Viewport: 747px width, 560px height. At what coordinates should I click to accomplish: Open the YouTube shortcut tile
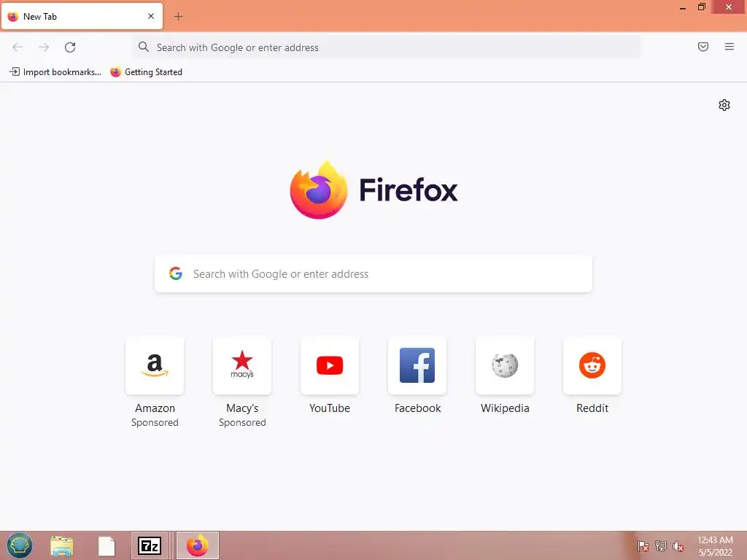pyautogui.click(x=330, y=365)
